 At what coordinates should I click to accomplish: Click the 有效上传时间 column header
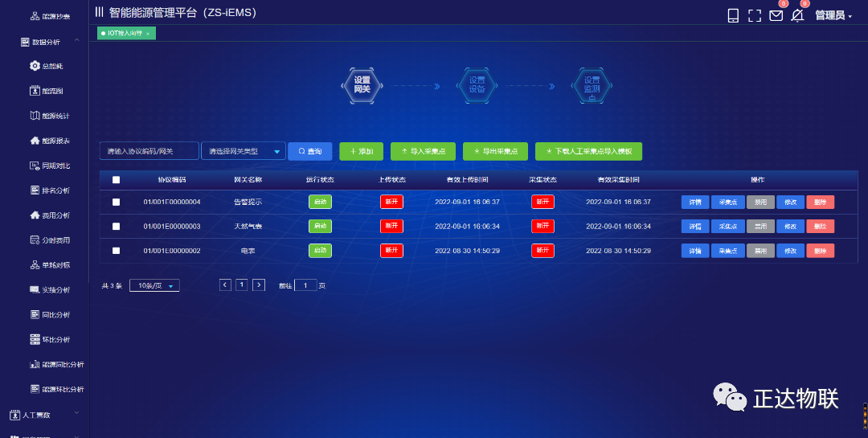[x=467, y=179]
